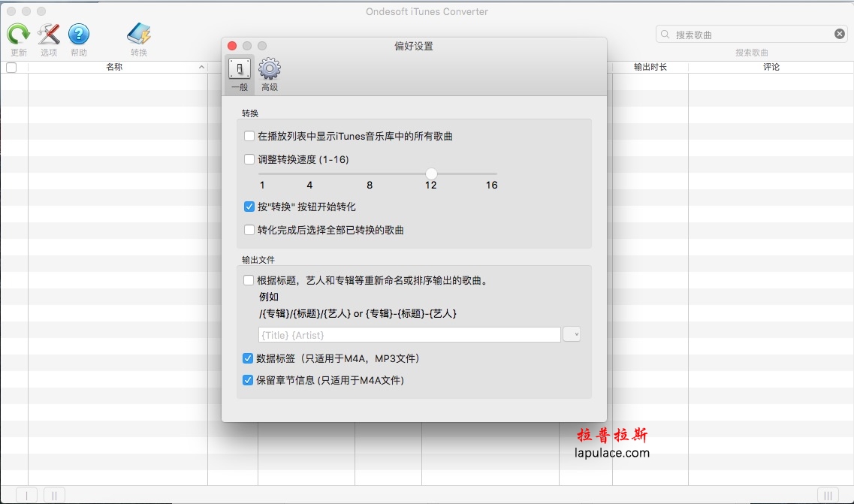Image resolution: width=854 pixels, height=504 pixels.
Task: Focus the 搜索歌曲 search field
Action: (x=752, y=35)
